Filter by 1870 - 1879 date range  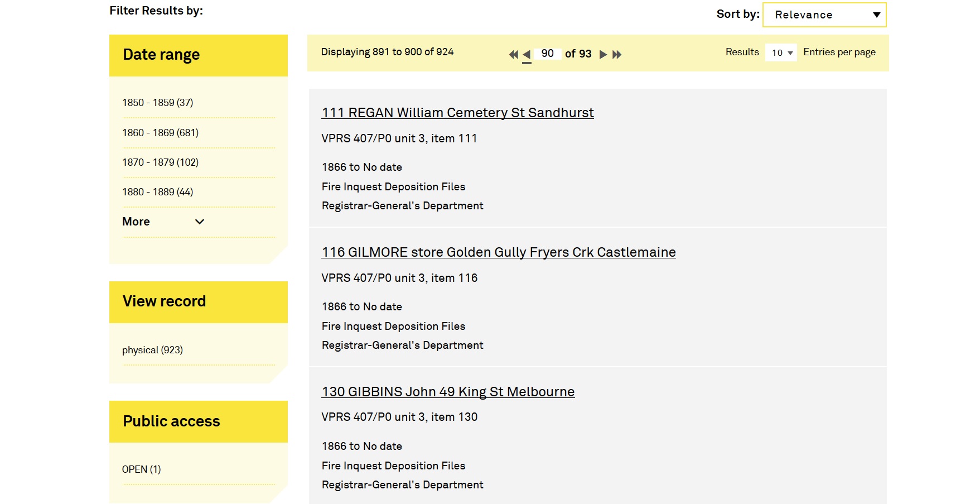(160, 162)
